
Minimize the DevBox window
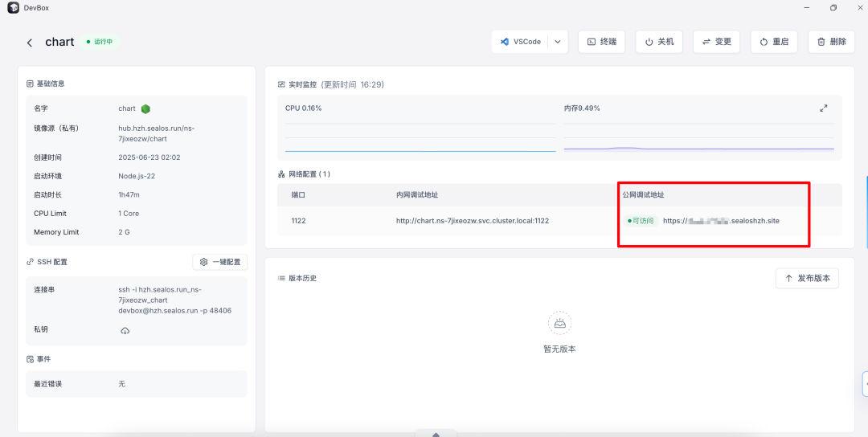806,8
